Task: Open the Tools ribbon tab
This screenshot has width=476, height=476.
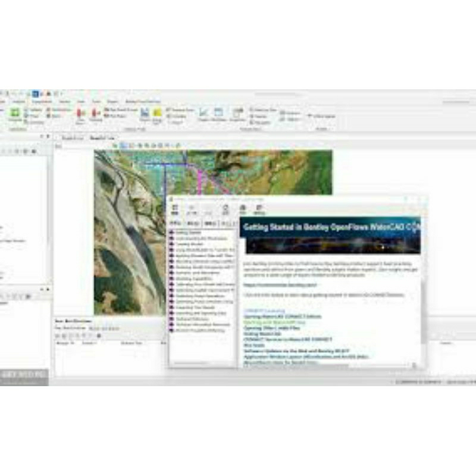Action: tap(96, 101)
